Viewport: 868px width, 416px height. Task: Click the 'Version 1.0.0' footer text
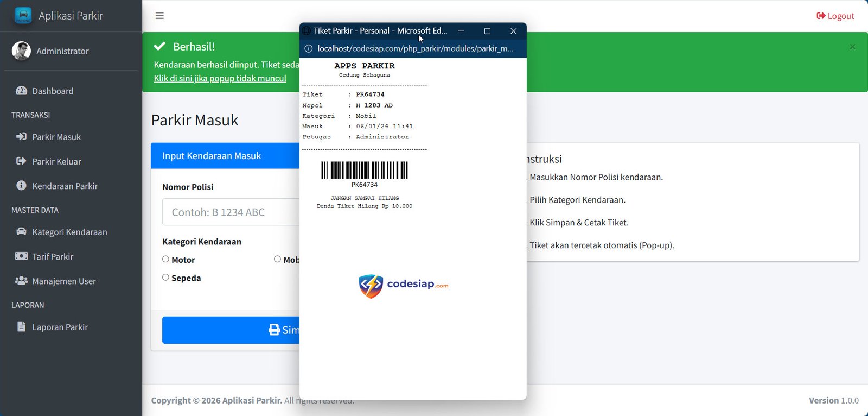click(x=834, y=400)
